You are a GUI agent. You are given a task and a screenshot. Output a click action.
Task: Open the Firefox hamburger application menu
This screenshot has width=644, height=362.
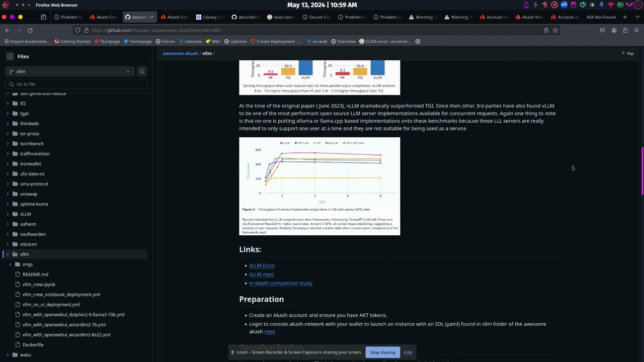(636, 30)
